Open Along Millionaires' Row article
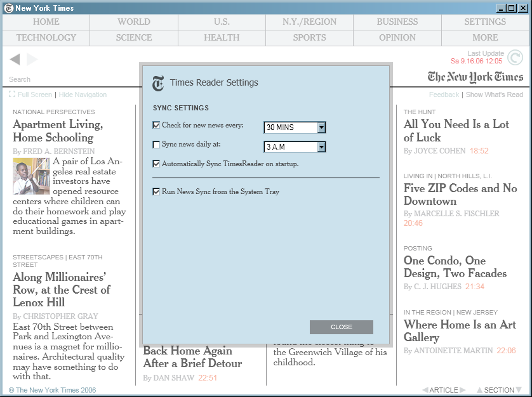Image resolution: width=532 pixels, height=397 pixels. click(62, 290)
